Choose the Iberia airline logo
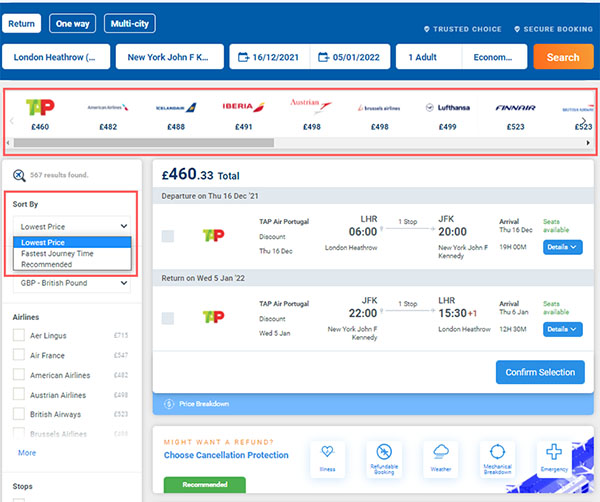 pyautogui.click(x=244, y=106)
